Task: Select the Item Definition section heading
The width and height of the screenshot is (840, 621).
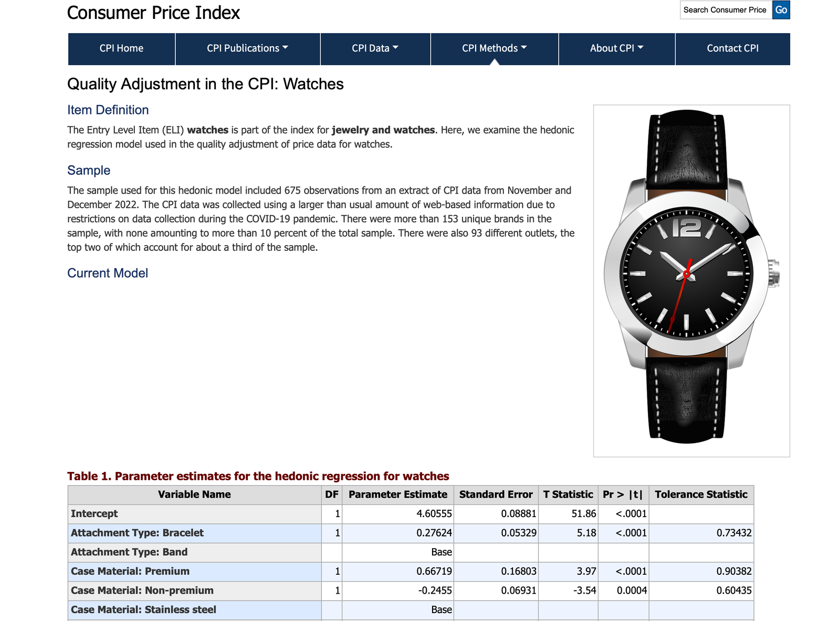Action: (108, 110)
